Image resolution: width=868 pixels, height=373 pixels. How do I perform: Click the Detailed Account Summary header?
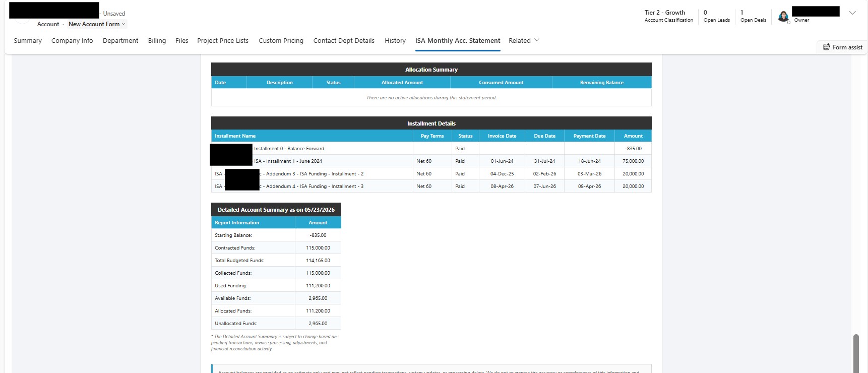(276, 209)
